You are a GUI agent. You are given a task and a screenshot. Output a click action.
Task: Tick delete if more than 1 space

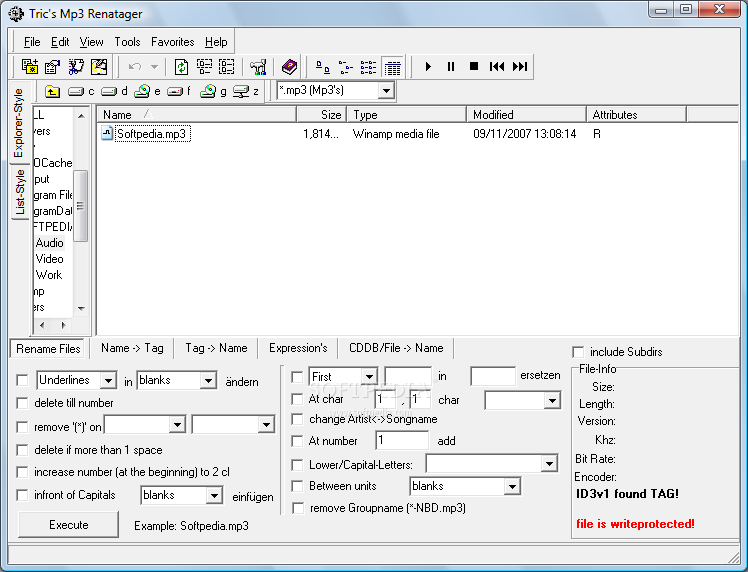click(22, 450)
